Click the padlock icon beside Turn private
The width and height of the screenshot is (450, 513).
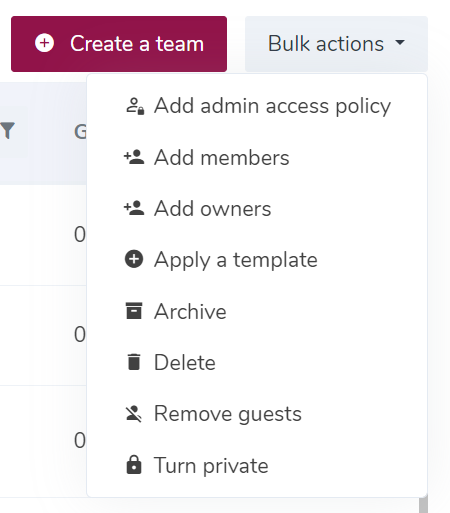click(x=134, y=464)
